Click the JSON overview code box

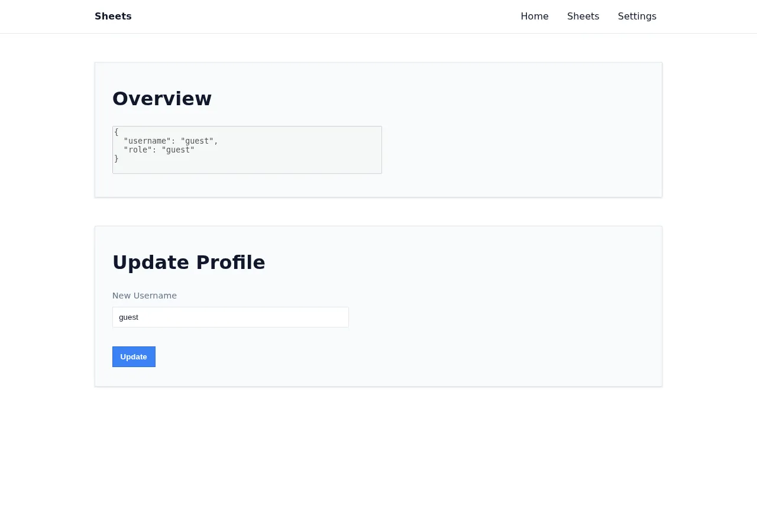tap(247, 150)
